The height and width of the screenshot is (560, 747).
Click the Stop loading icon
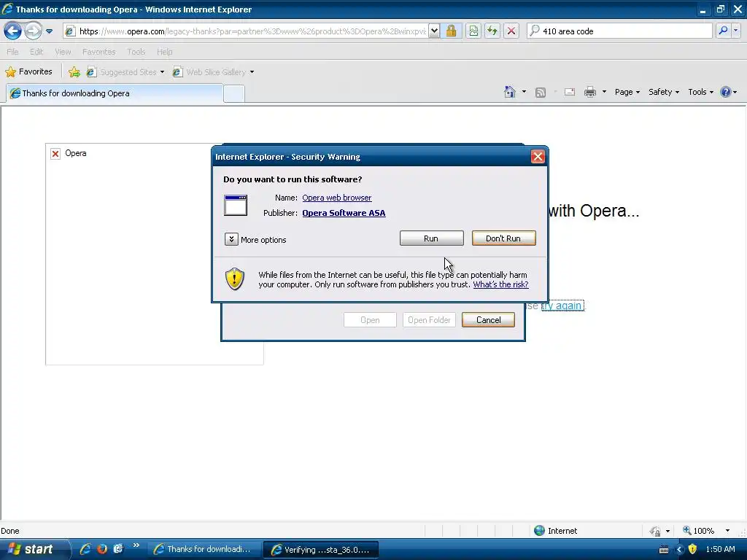(511, 31)
